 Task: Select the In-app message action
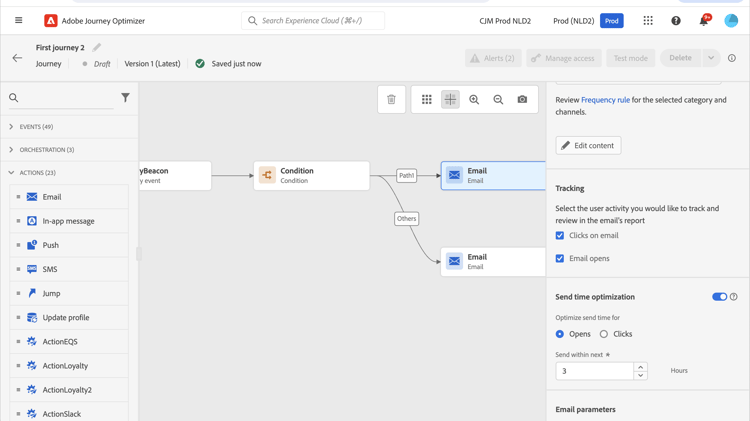pyautogui.click(x=68, y=221)
